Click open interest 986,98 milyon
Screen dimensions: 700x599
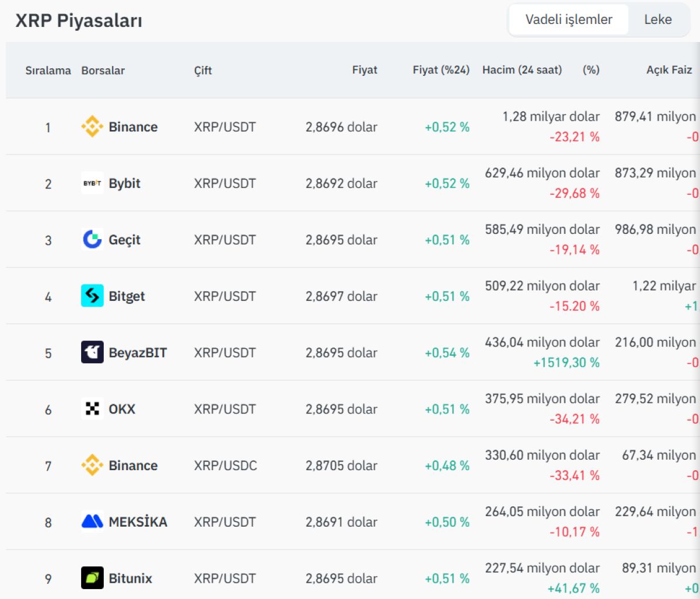point(656,230)
